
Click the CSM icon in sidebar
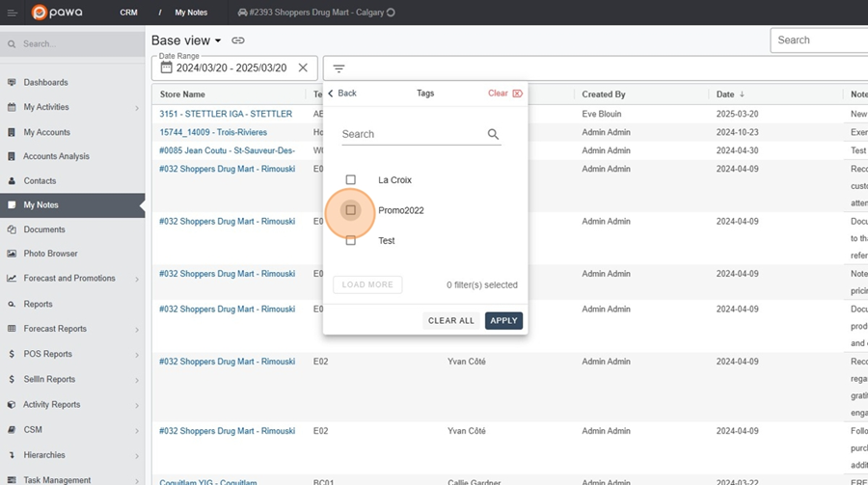point(12,430)
